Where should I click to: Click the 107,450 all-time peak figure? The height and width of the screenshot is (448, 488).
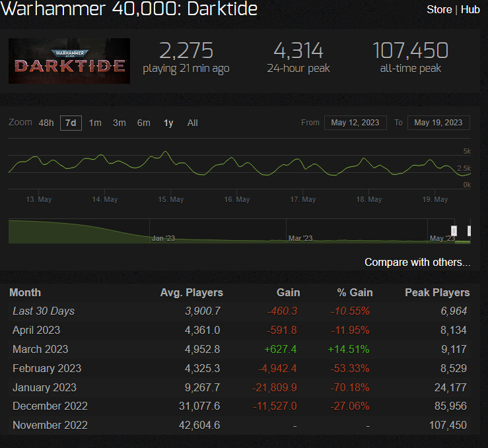point(411,50)
